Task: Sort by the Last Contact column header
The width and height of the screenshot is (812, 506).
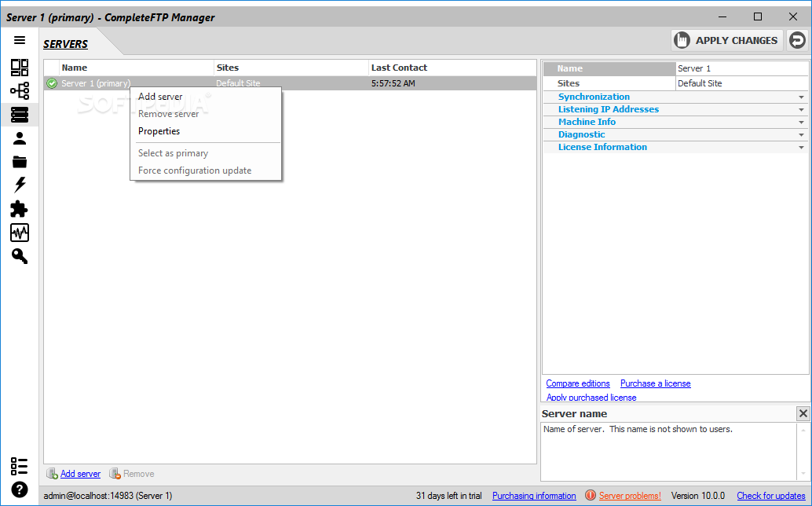Action: click(x=452, y=68)
